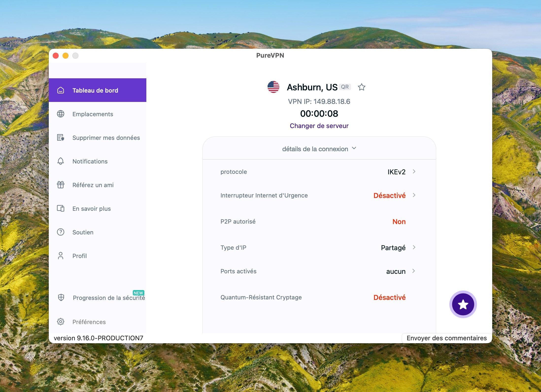Click the IKEv2 protocol value
Viewport: 541px width, 392px height.
[x=396, y=172]
